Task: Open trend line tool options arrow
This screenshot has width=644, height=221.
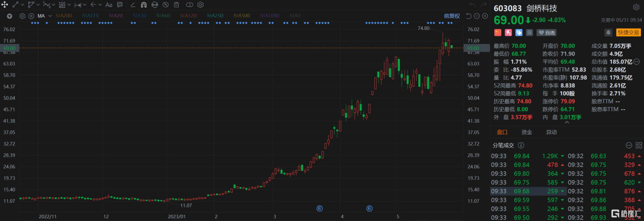Action: tap(23, 5)
